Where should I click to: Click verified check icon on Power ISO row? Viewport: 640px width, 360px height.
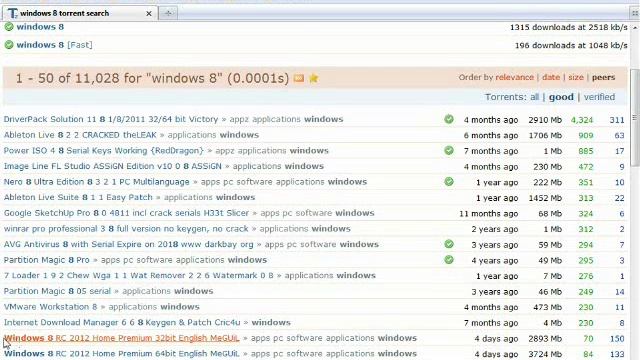(449, 151)
